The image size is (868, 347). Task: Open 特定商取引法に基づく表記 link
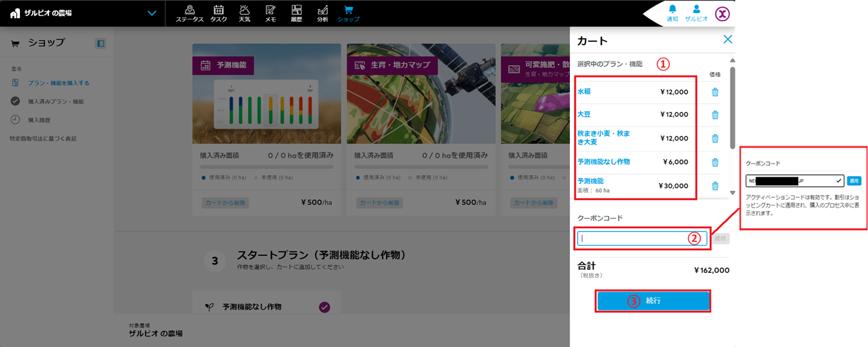(x=43, y=139)
